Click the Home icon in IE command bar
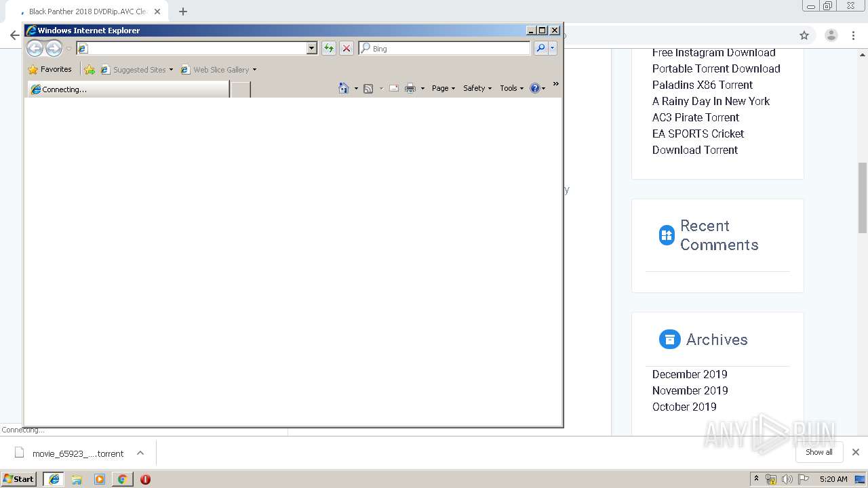 click(x=344, y=88)
